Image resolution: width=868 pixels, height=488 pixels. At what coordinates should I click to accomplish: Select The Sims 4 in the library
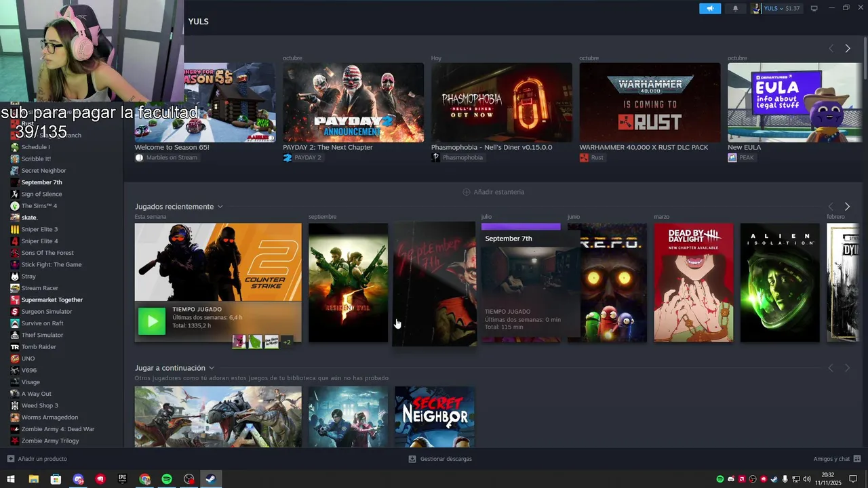coord(39,206)
